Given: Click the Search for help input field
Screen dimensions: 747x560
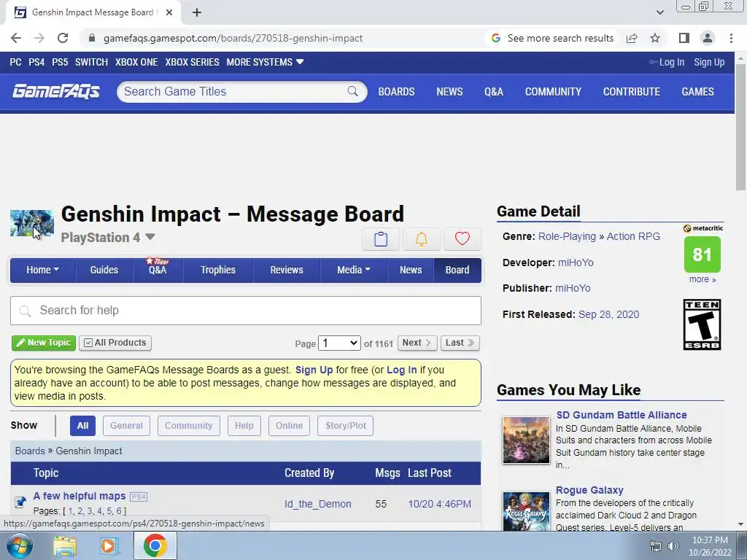Looking at the screenshot, I should (x=246, y=311).
